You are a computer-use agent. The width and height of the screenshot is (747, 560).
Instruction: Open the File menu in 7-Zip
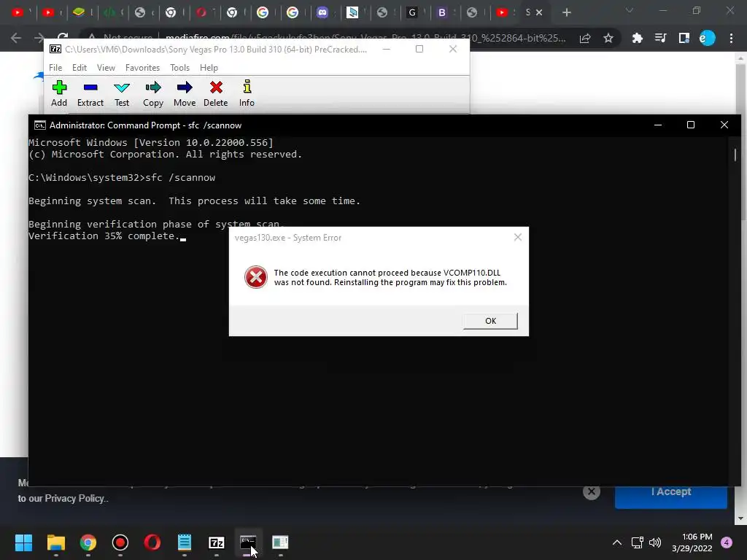[x=55, y=68]
